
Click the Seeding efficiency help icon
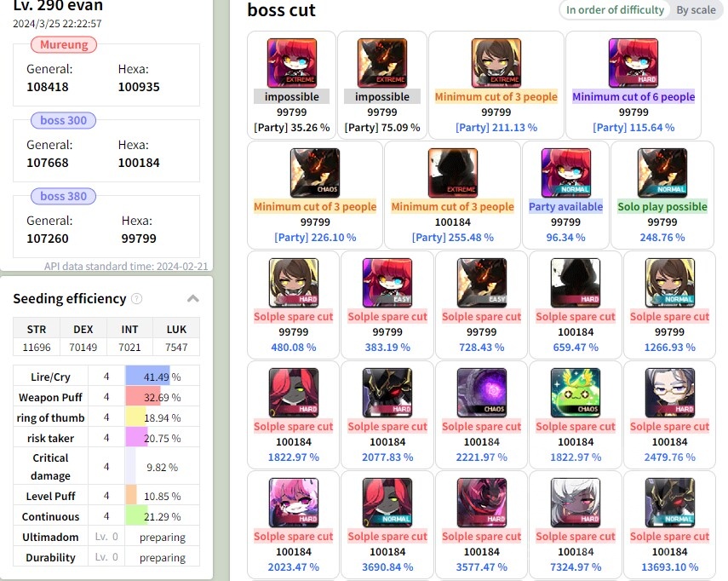(136, 299)
